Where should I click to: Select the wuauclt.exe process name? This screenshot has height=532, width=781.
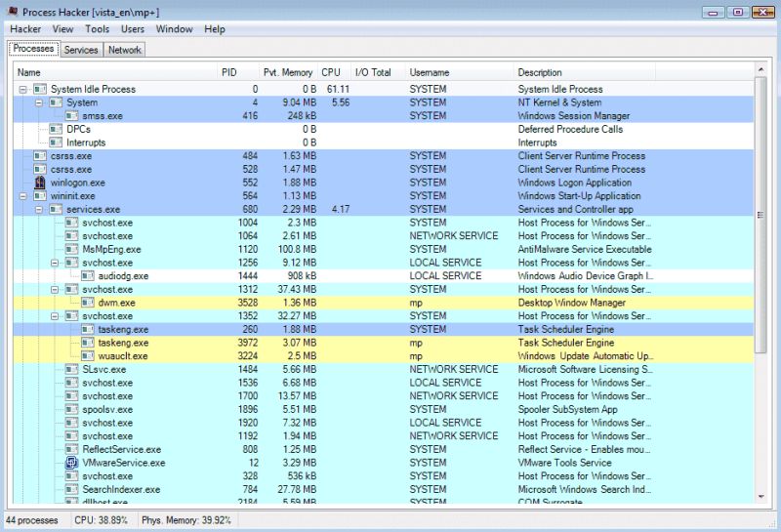(123, 355)
